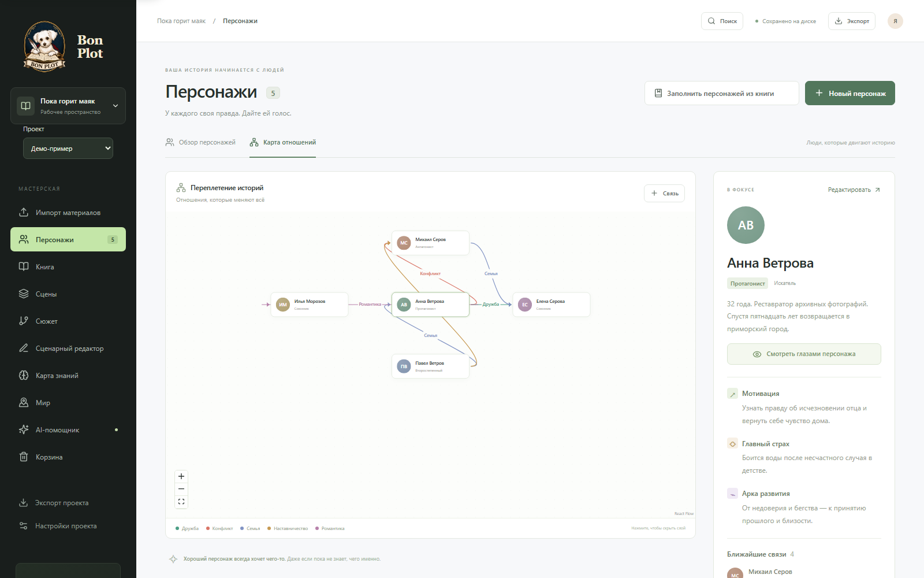The image size is (924, 578).
Task: Click the МС avatar in the graph
Action: pyautogui.click(x=404, y=243)
